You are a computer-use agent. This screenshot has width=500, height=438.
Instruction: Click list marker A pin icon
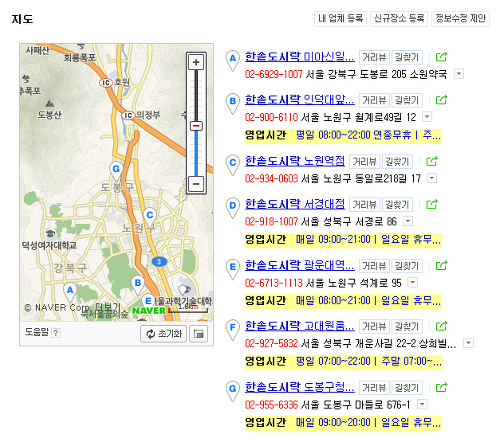coord(233,60)
